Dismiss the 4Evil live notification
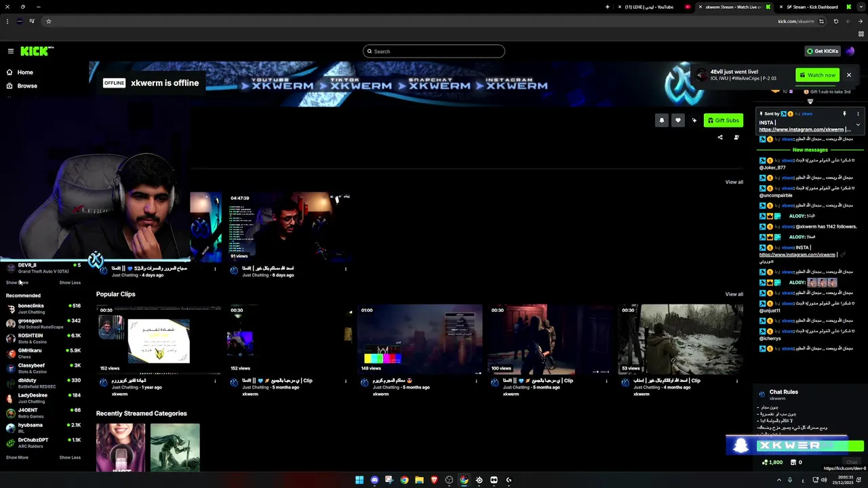The image size is (868, 488). 848,75
